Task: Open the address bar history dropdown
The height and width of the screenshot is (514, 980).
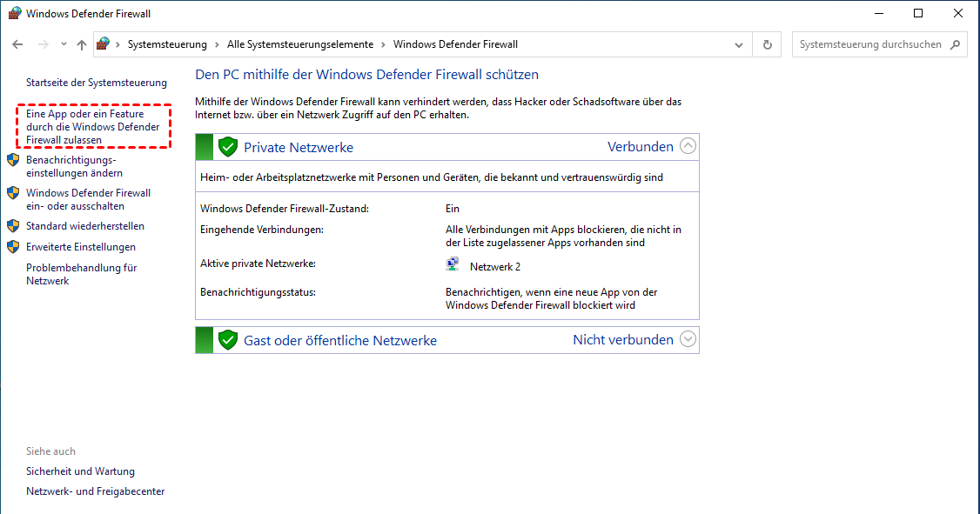Action: 739,44
